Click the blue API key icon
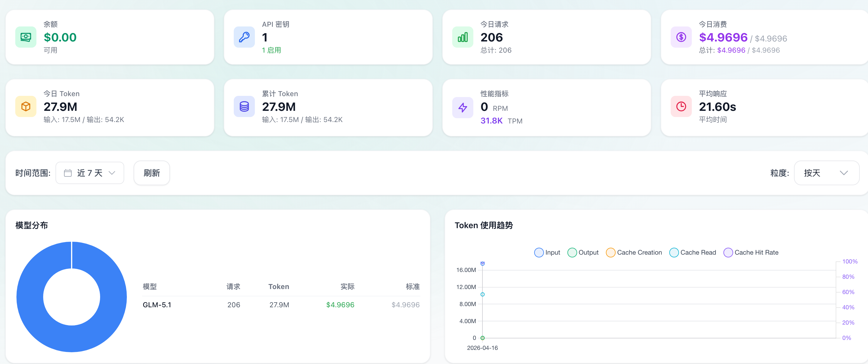This screenshot has width=868, height=364. click(x=244, y=37)
